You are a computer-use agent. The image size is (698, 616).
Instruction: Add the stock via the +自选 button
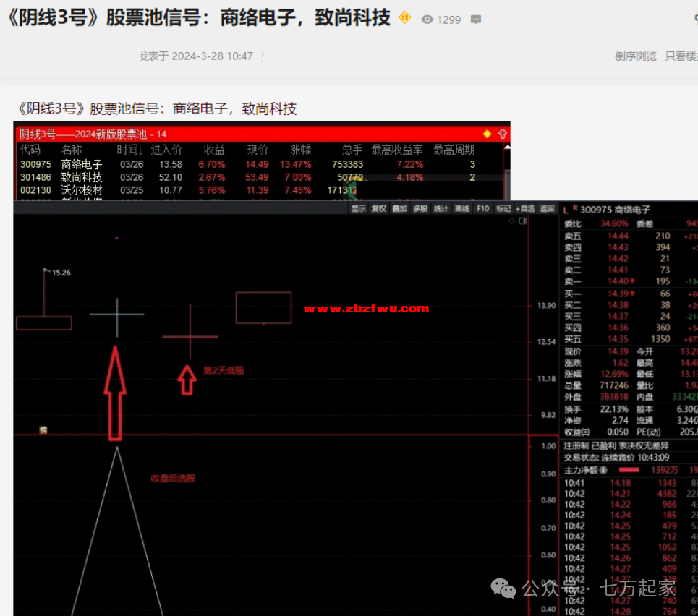click(x=525, y=208)
